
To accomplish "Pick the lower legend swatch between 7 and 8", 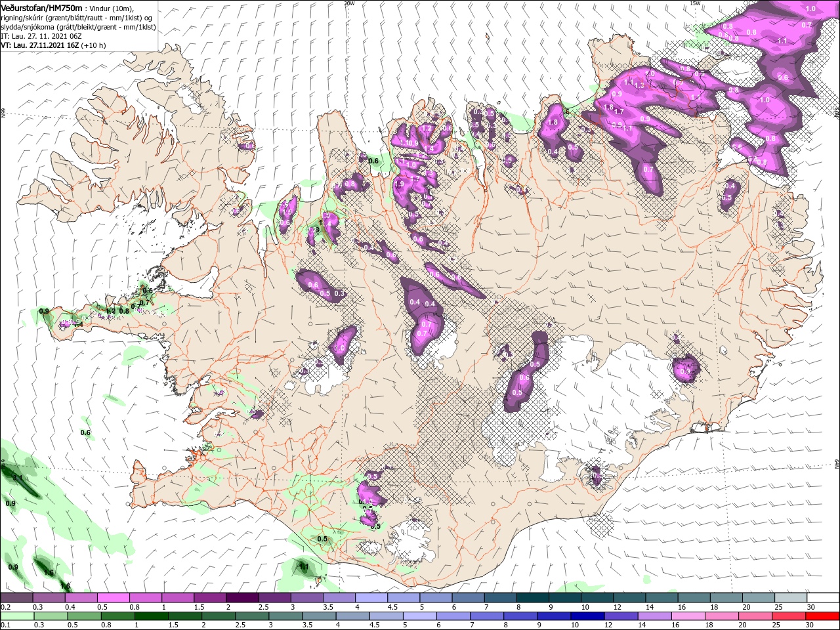I will (487, 616).
